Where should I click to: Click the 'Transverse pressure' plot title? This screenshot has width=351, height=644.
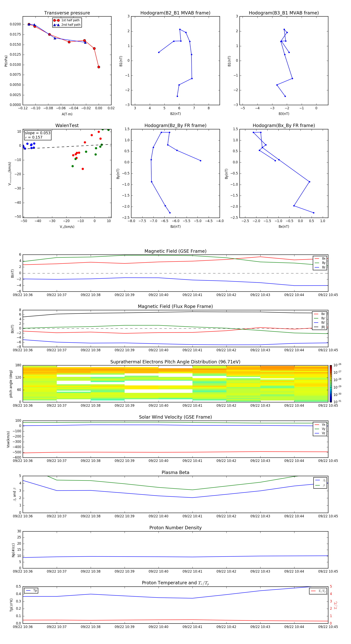tap(67, 13)
